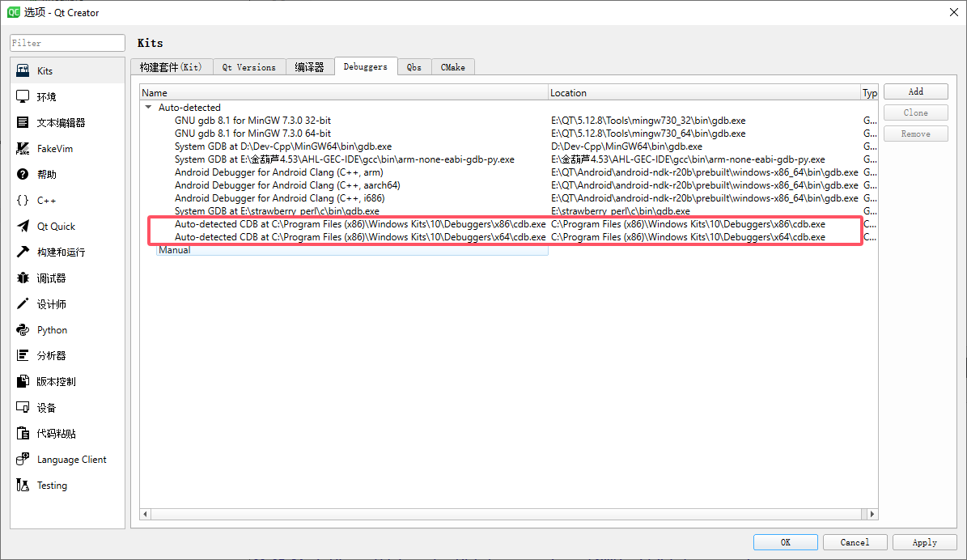Collapse the Auto-detected tree group

148,108
